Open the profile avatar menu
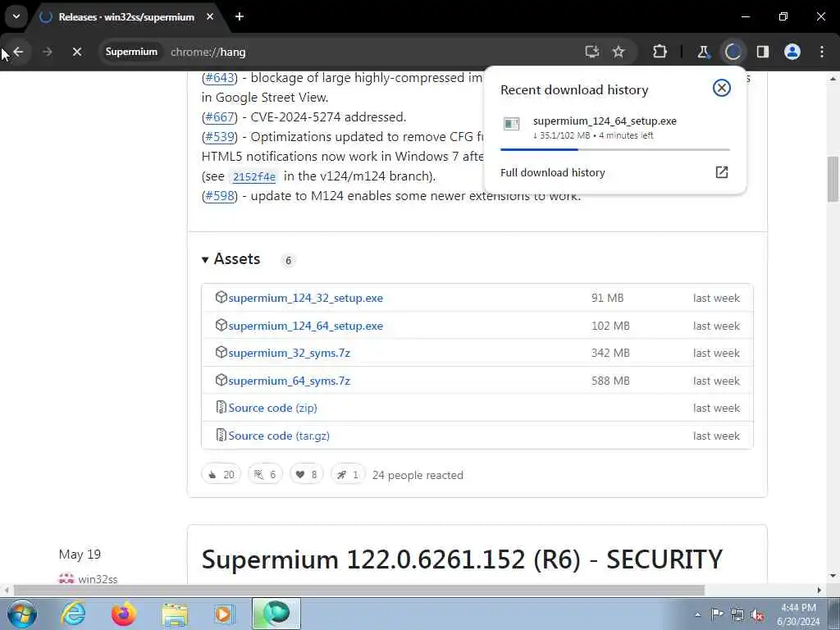 click(792, 52)
